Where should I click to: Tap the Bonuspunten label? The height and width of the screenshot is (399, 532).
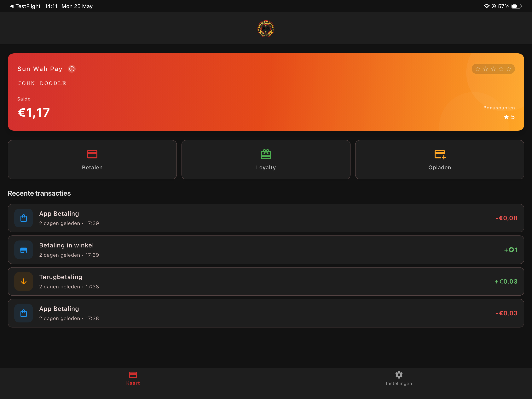pos(499,108)
